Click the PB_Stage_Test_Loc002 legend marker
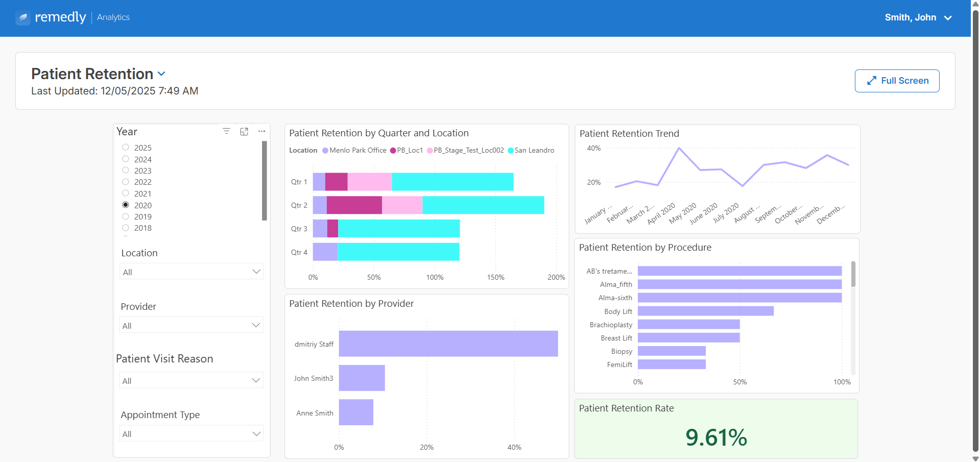The width and height of the screenshot is (980, 462). click(x=429, y=151)
